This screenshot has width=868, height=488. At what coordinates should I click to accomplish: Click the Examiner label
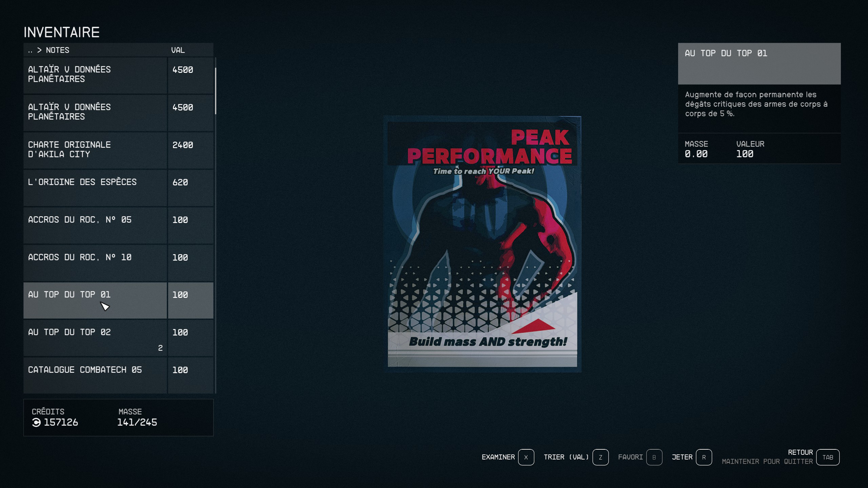click(x=498, y=457)
